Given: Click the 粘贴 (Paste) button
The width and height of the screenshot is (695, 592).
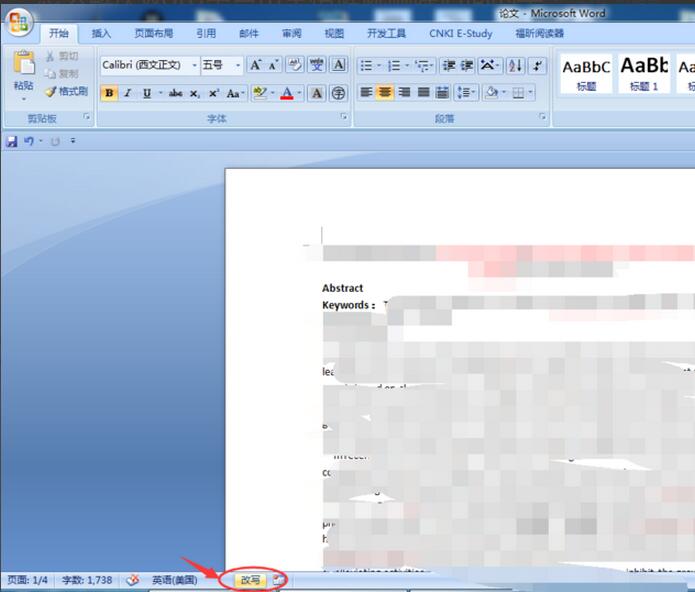Looking at the screenshot, I should (23, 75).
